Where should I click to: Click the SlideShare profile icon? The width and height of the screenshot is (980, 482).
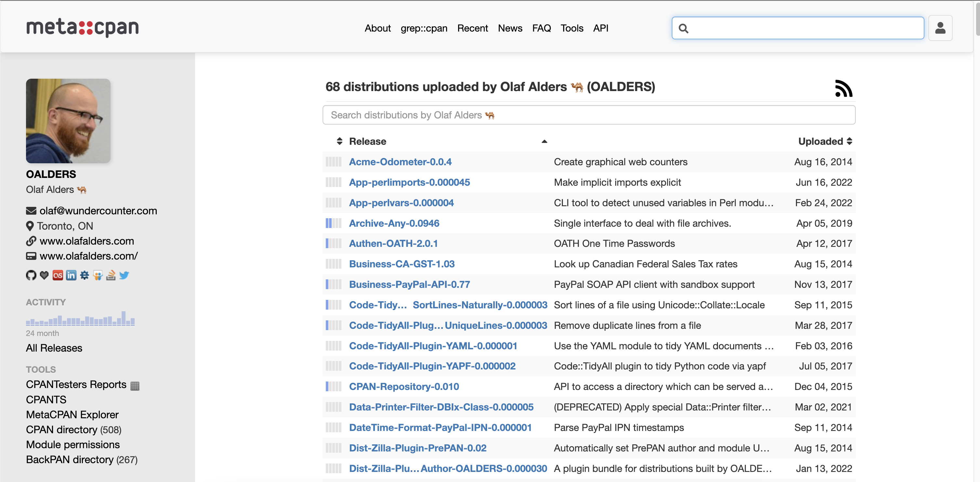click(x=98, y=275)
